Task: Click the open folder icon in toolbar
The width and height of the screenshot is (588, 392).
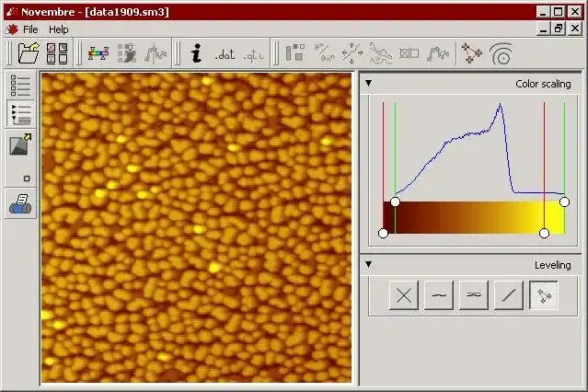Action: (29, 53)
